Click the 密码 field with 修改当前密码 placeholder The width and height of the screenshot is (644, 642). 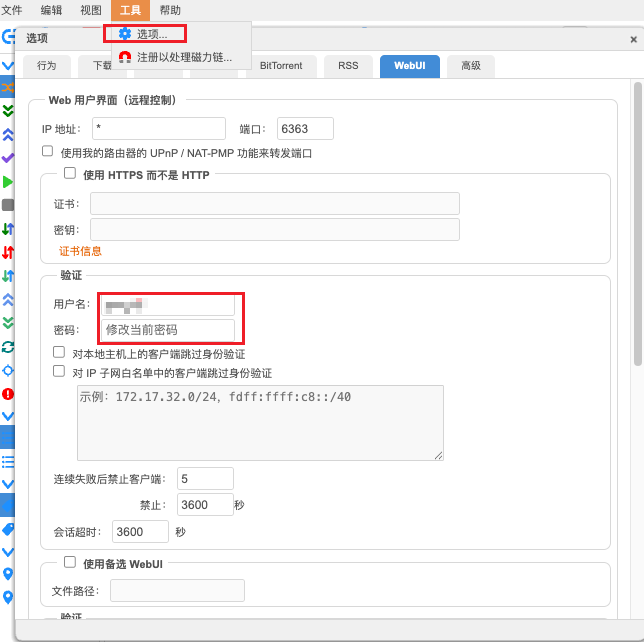[168, 330]
